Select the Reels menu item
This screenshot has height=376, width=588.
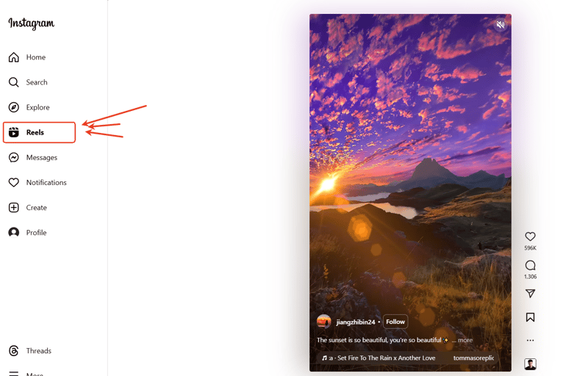tap(39, 132)
